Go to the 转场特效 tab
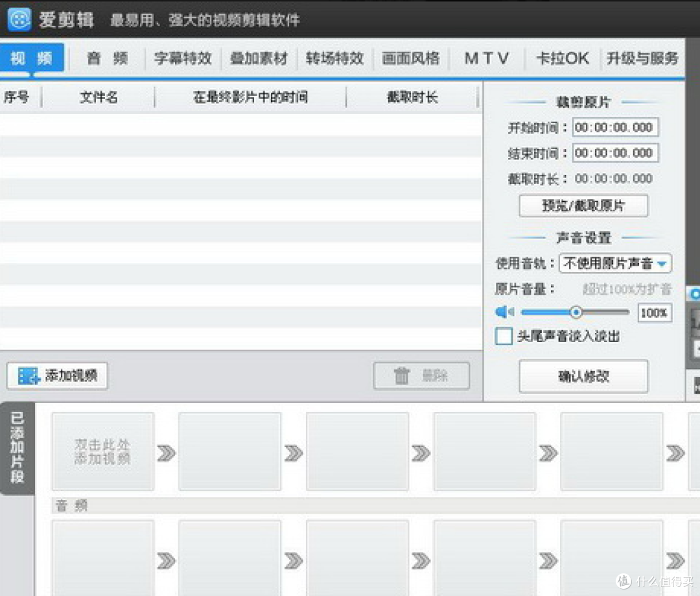 click(x=334, y=58)
